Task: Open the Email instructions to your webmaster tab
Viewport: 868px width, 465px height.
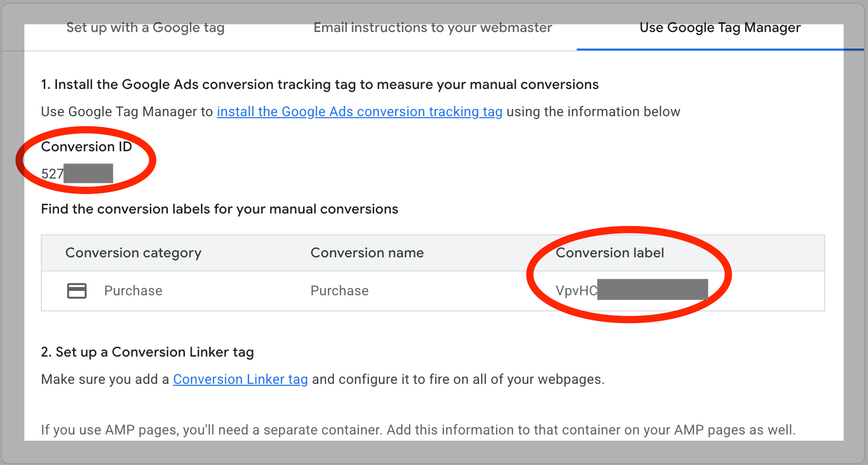Action: [x=432, y=27]
